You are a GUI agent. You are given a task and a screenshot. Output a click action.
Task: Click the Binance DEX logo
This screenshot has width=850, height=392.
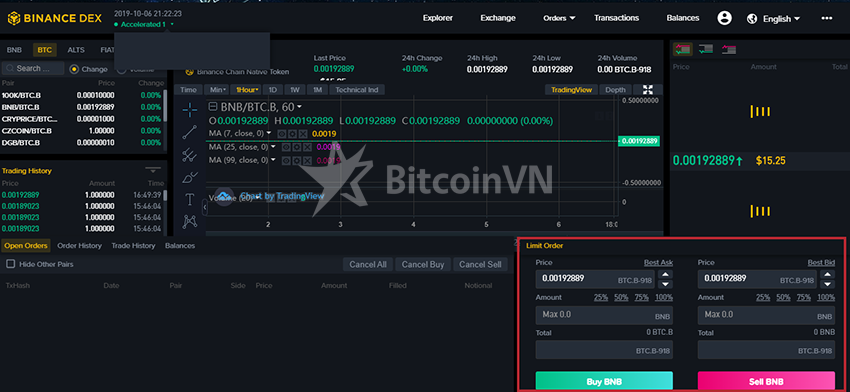point(54,18)
